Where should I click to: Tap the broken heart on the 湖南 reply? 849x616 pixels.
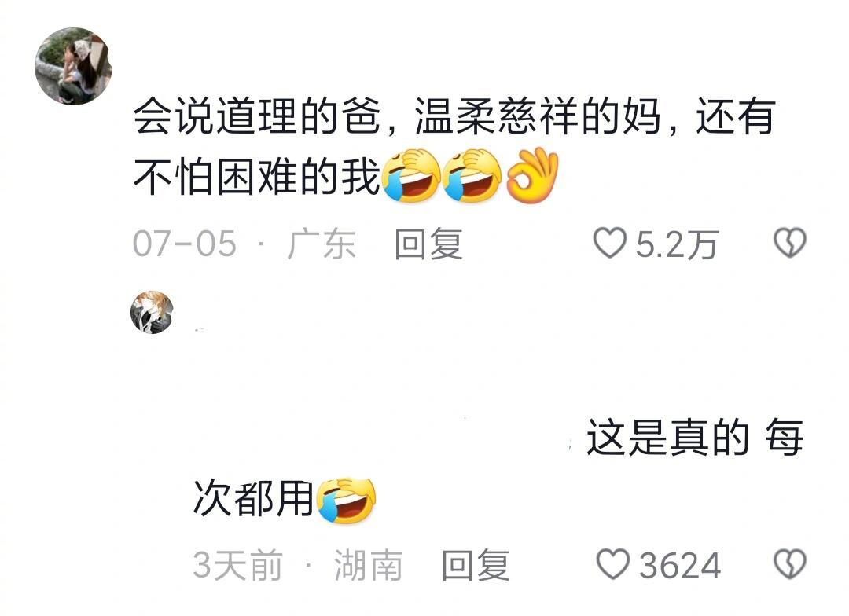790,564
